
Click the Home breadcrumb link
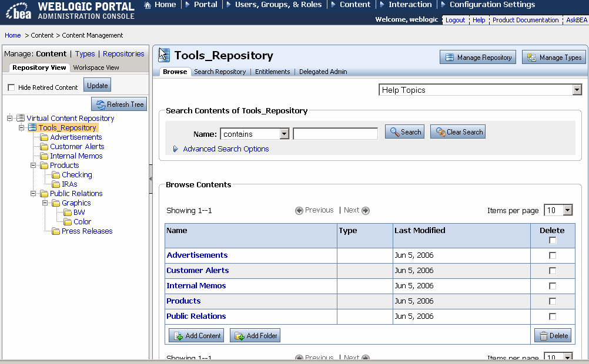pos(13,35)
